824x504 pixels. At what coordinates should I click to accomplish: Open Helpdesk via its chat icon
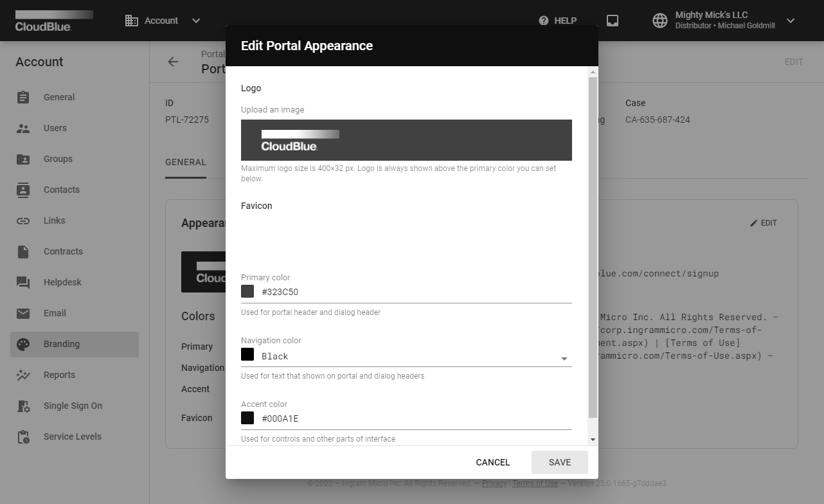point(23,282)
